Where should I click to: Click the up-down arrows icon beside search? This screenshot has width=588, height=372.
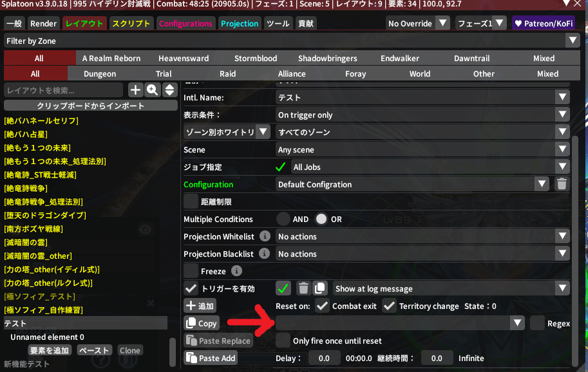[169, 90]
